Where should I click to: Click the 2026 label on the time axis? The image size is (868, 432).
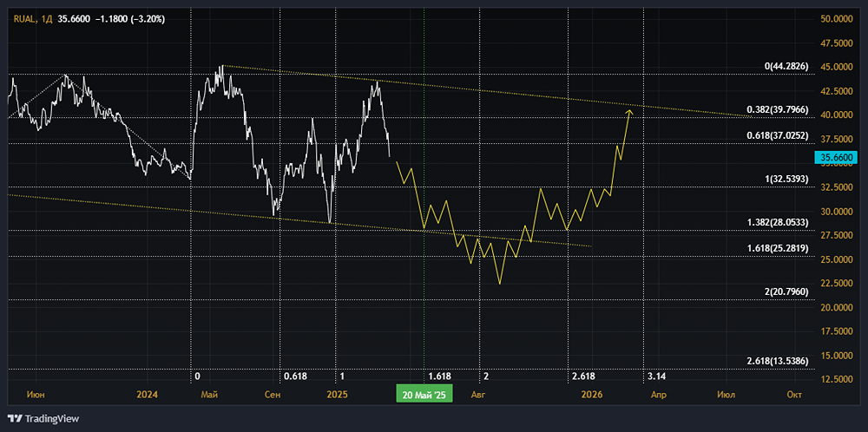592,395
